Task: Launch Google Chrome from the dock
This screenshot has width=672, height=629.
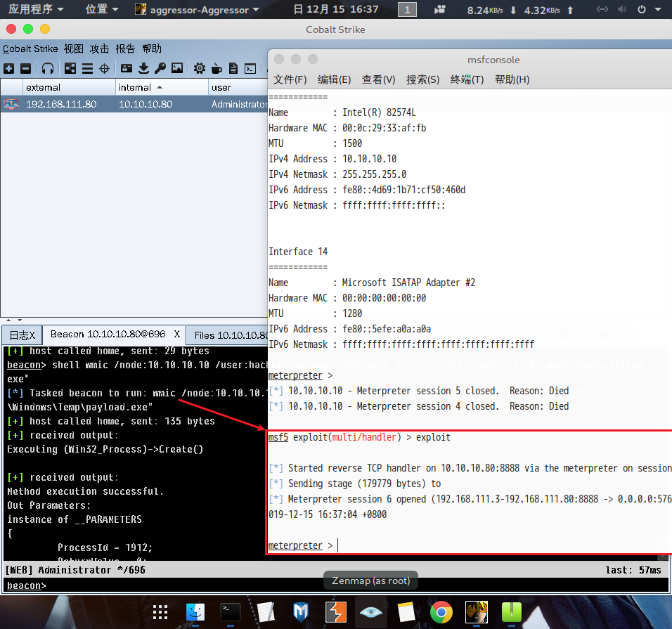Action: click(441, 612)
